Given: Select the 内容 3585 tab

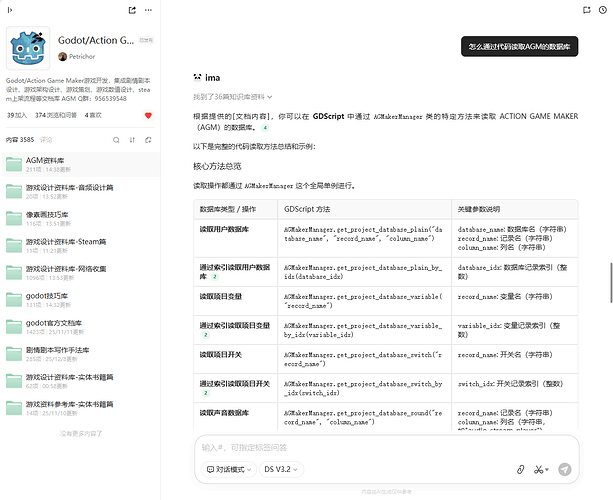Looking at the screenshot, I should click(x=20, y=140).
